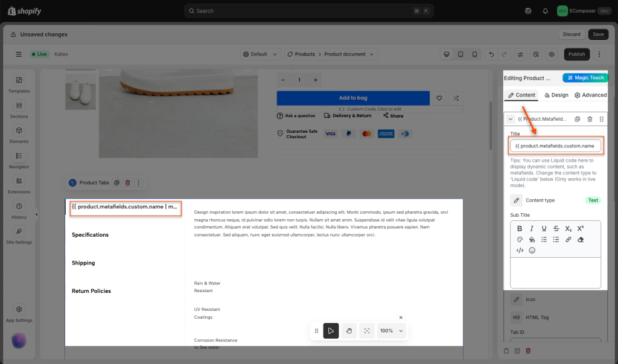Image resolution: width=618 pixels, height=364 pixels.
Task: Switch to the Design tab
Action: tap(556, 95)
